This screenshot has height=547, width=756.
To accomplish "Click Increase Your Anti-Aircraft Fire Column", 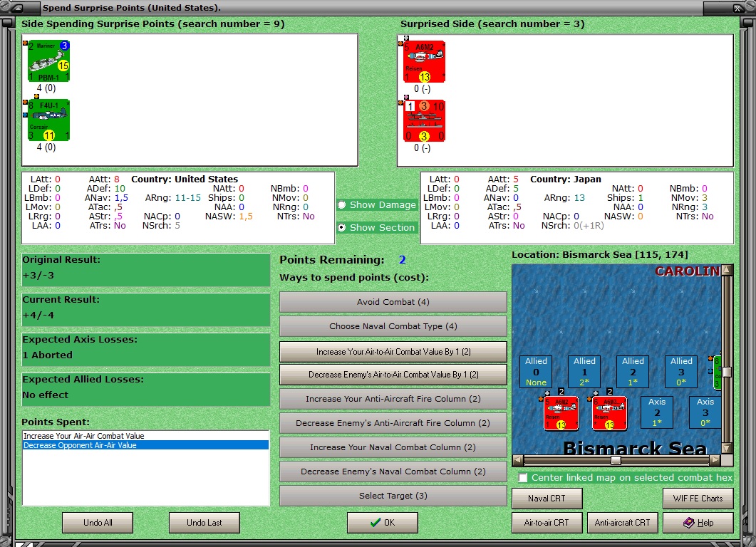I will tap(393, 399).
